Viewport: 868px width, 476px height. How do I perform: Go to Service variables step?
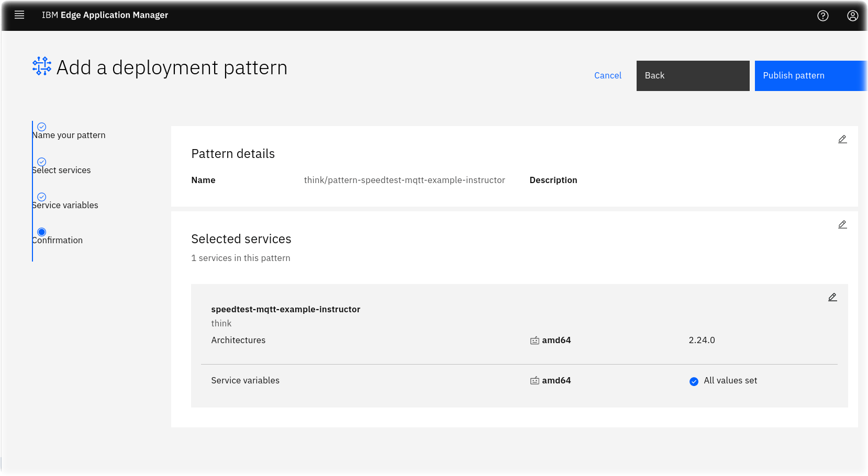pos(65,205)
